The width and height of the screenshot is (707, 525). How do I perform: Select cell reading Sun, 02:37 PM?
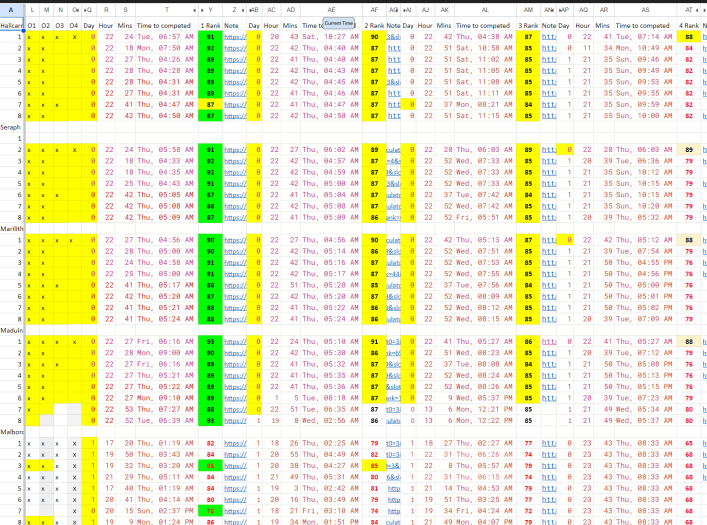coord(165,511)
